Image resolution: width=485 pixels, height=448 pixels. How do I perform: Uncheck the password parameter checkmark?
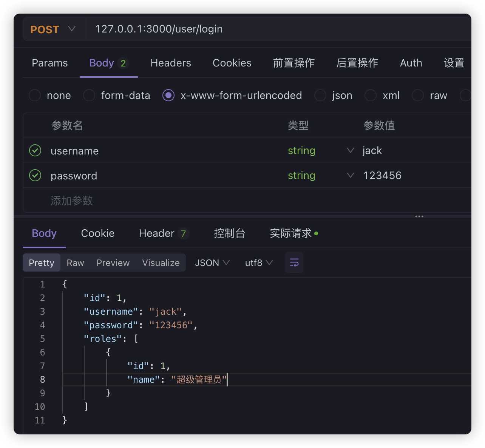point(35,176)
